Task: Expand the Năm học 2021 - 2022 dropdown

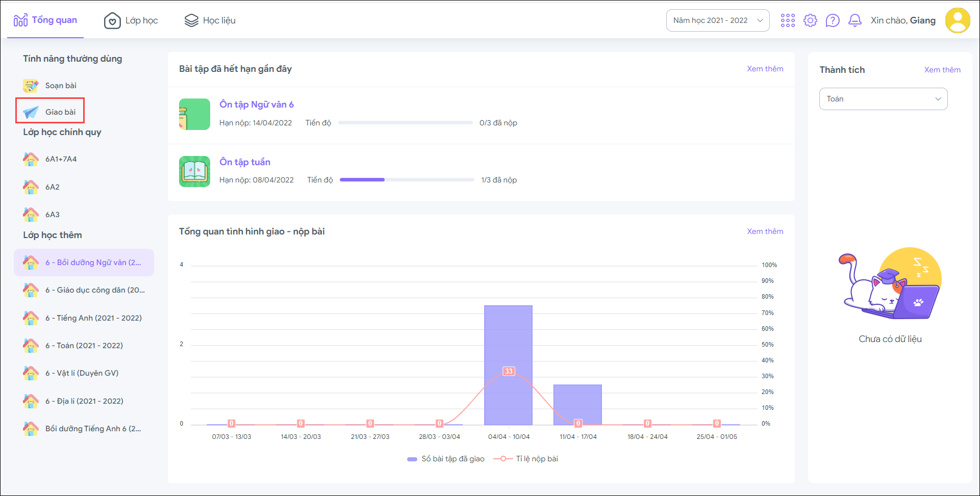Action: click(717, 20)
